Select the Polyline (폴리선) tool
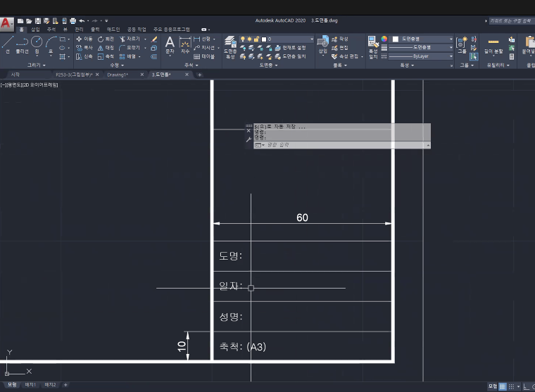 tap(23, 45)
